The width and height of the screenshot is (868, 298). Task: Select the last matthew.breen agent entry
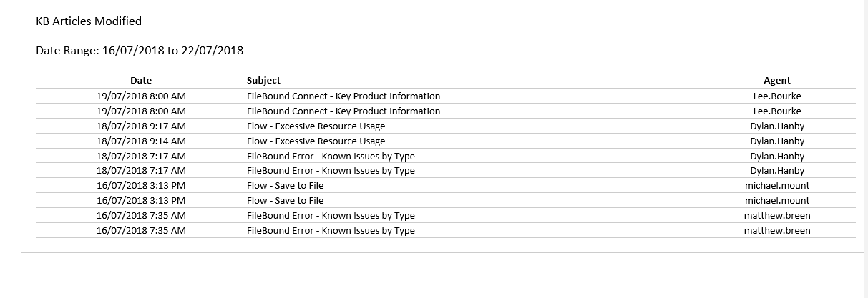(776, 231)
